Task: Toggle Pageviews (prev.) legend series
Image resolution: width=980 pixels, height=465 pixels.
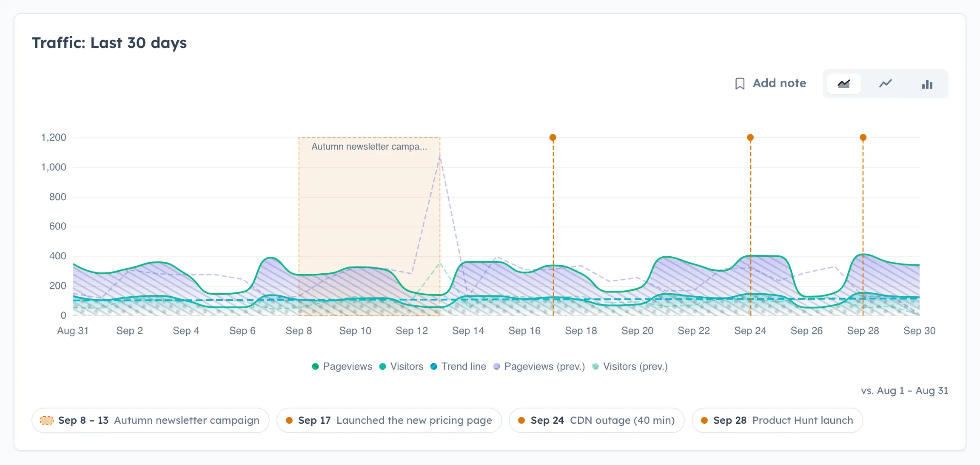Action: pos(539,366)
